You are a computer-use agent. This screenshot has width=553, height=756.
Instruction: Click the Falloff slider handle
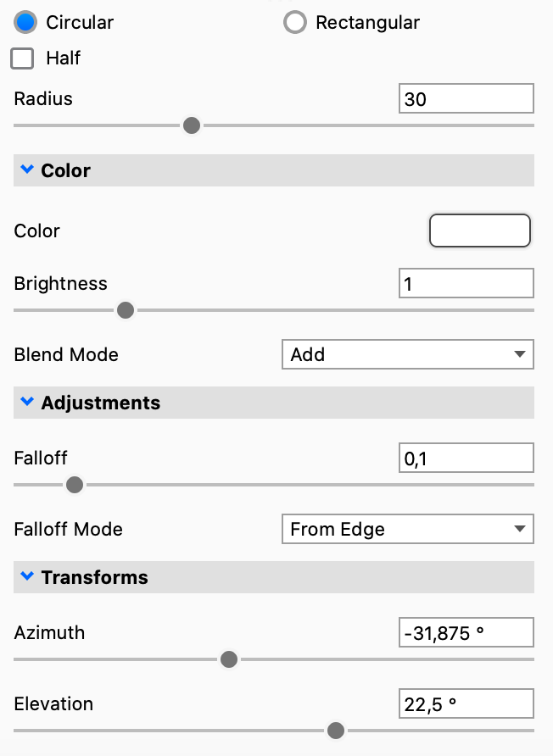point(75,485)
